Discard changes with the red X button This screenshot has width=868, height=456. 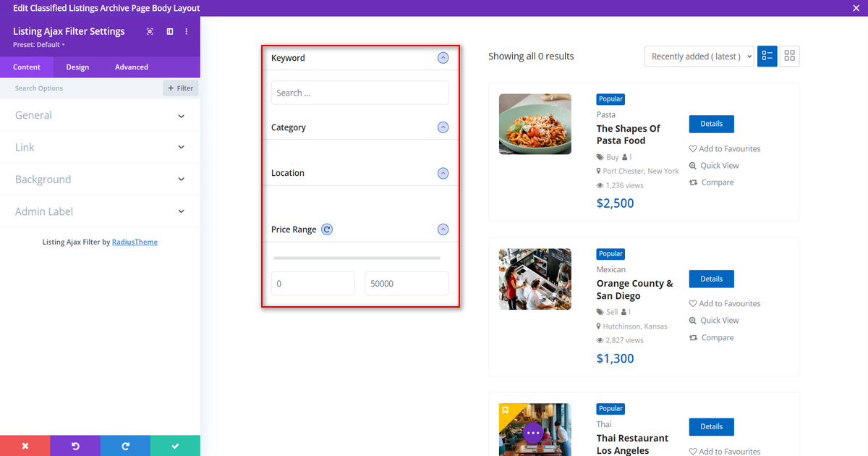(x=25, y=446)
